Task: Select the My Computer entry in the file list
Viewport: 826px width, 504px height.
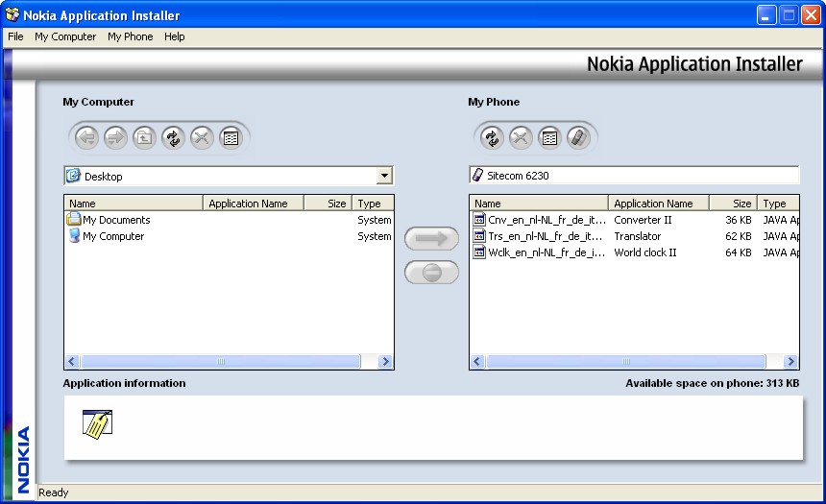Action: click(x=230, y=236)
